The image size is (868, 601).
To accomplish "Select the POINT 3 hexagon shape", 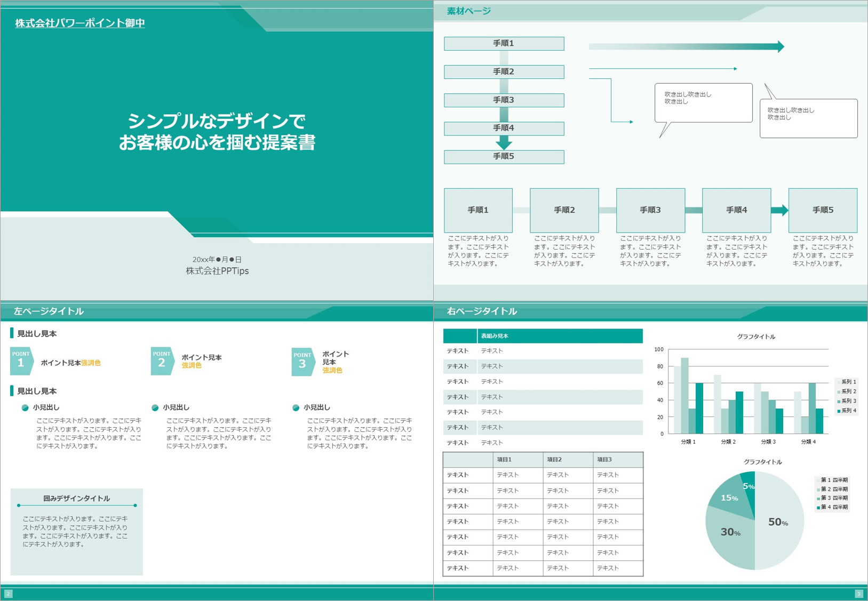I will [x=302, y=360].
